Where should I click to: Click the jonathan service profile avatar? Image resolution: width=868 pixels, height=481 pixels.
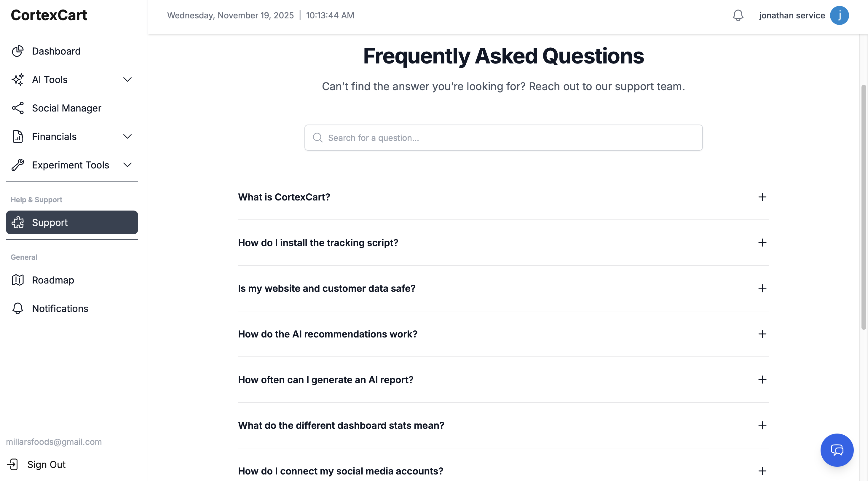point(840,15)
